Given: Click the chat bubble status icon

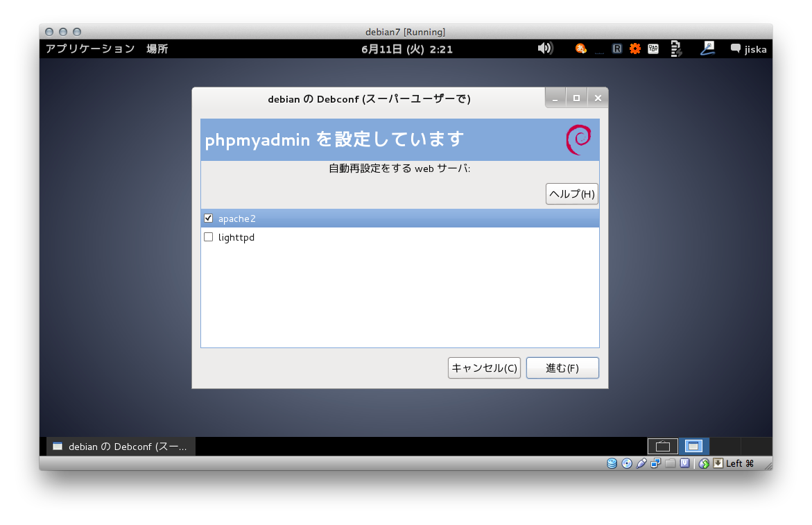Looking at the screenshot, I should [735, 49].
